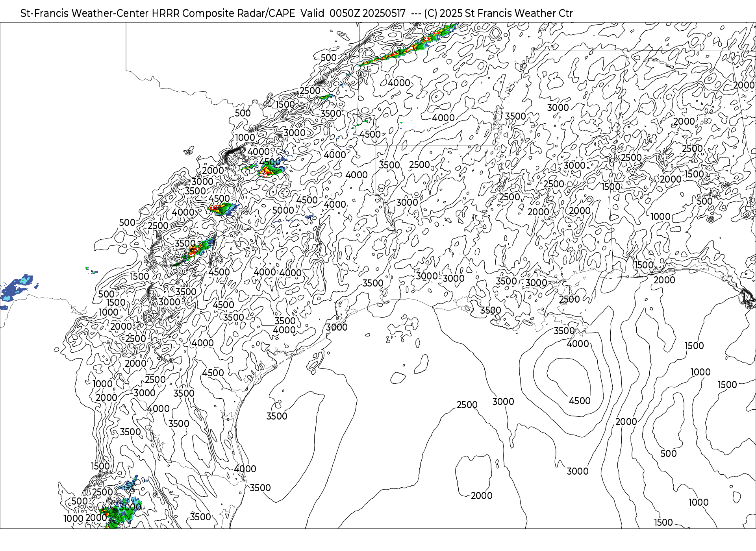This screenshot has height=551, width=756.
Task: Select the "HRRR" word in the title
Action: 166,13
